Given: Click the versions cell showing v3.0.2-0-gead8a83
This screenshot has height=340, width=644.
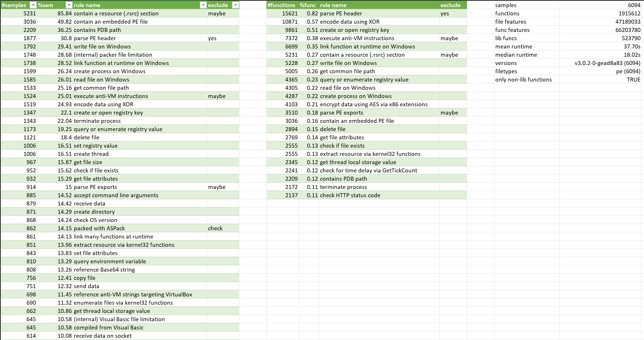Looking at the screenshot, I should click(607, 63).
